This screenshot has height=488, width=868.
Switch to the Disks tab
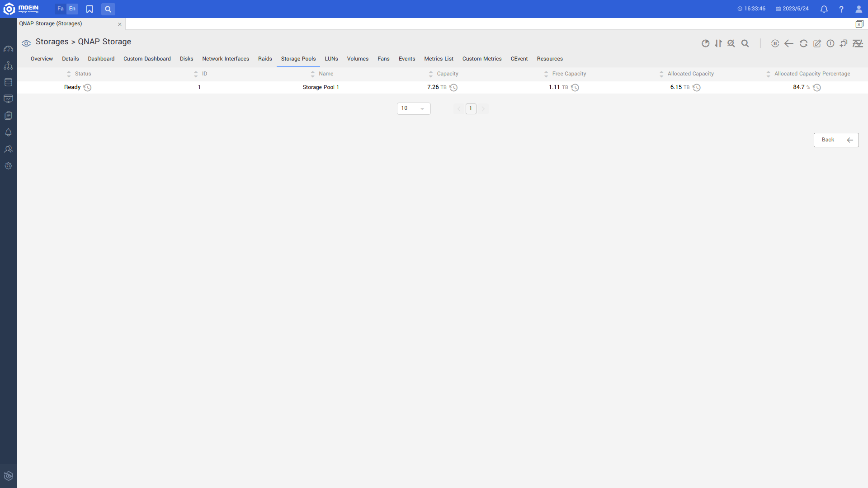(186, 59)
